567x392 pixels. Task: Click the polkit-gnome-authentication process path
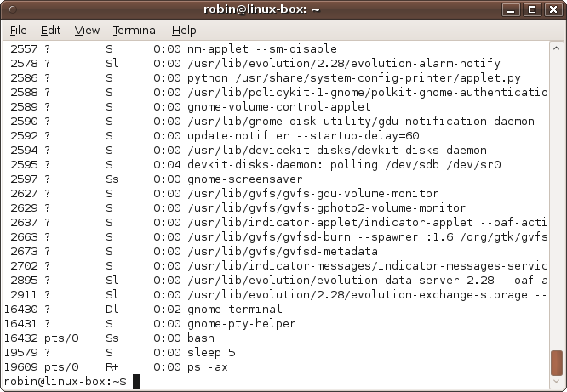coord(368,92)
